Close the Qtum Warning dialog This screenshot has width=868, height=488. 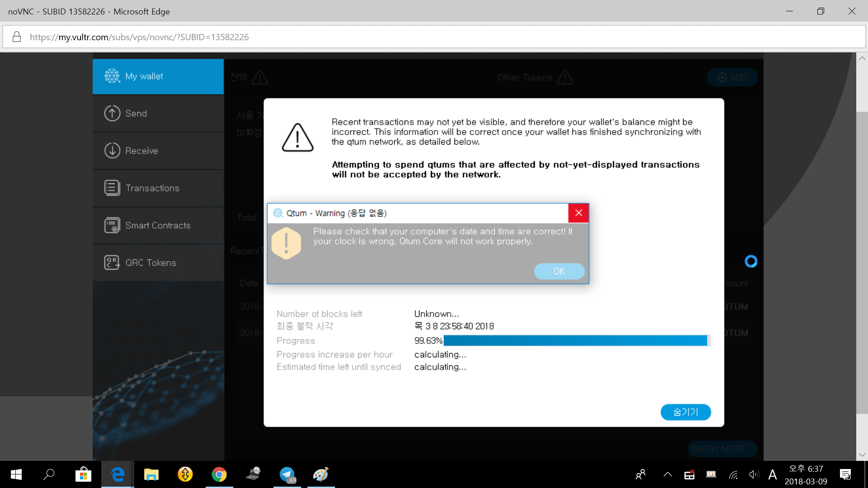578,213
